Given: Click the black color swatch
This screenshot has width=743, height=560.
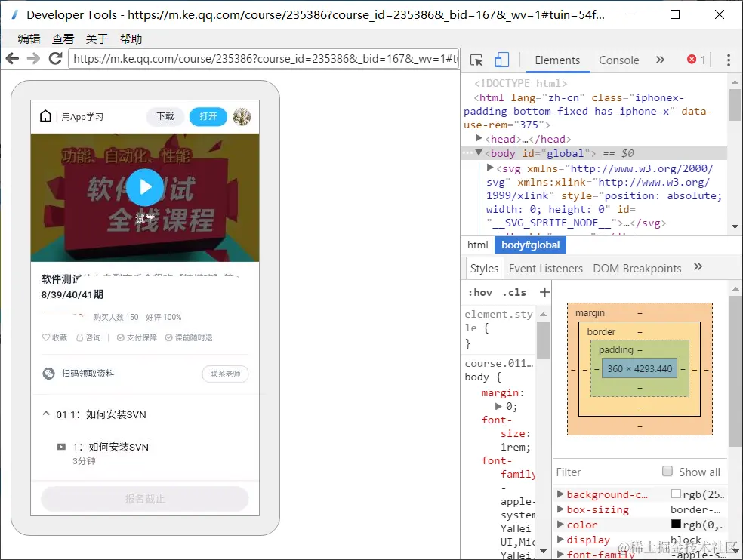Looking at the screenshot, I should point(677,524).
